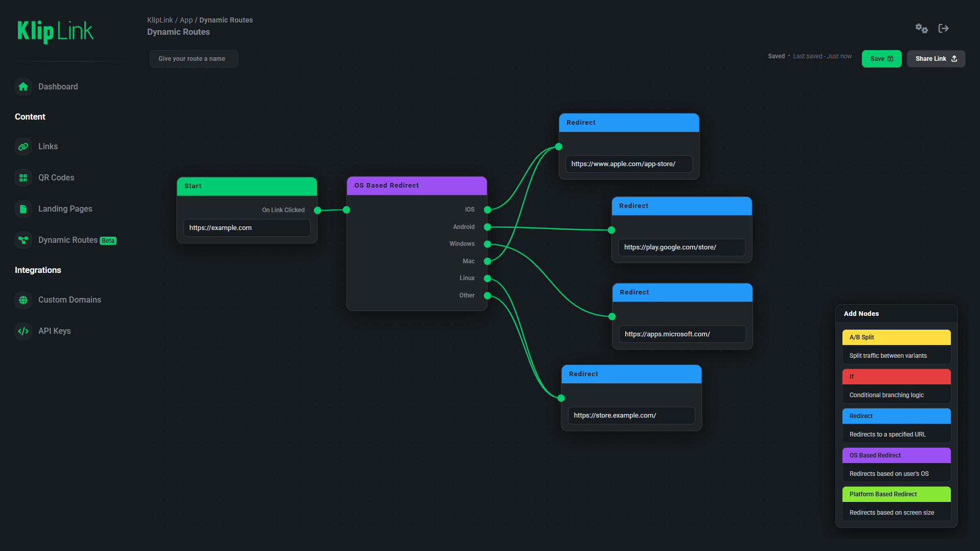Screen dimensions: 980x551
Task: Click the apple.com Redirect node input port
Action: coord(559,147)
